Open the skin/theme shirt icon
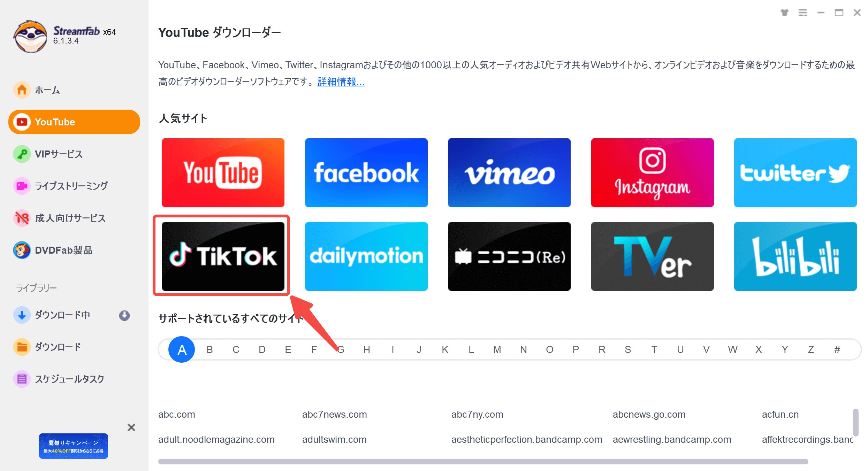This screenshot has width=868, height=471. 784,13
